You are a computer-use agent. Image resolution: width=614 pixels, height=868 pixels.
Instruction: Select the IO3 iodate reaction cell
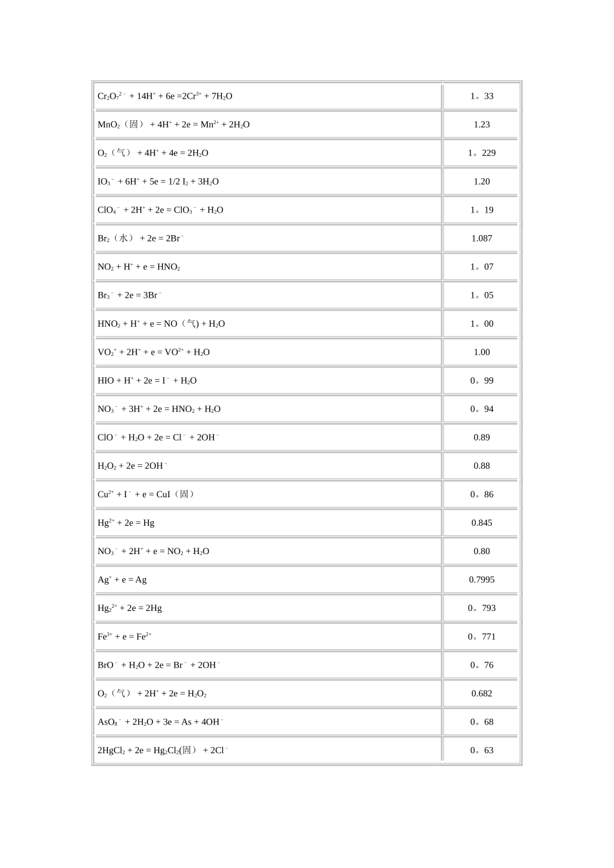[268, 181]
